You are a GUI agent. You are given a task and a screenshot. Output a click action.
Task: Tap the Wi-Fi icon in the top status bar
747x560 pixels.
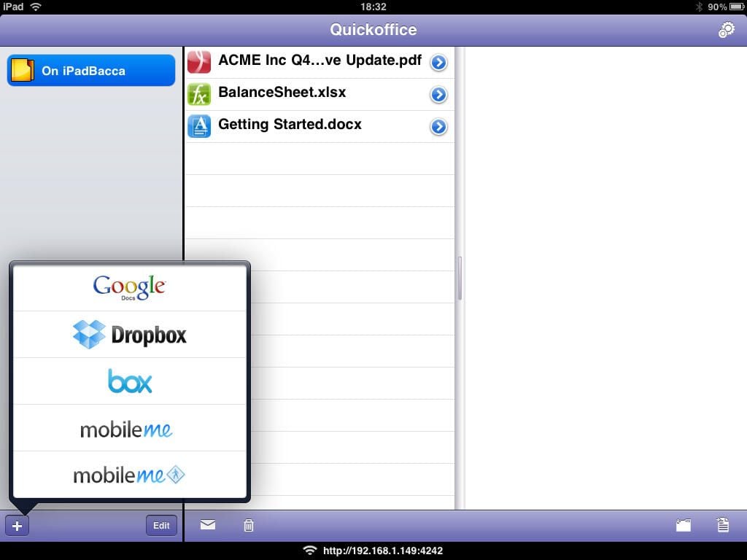35,7
